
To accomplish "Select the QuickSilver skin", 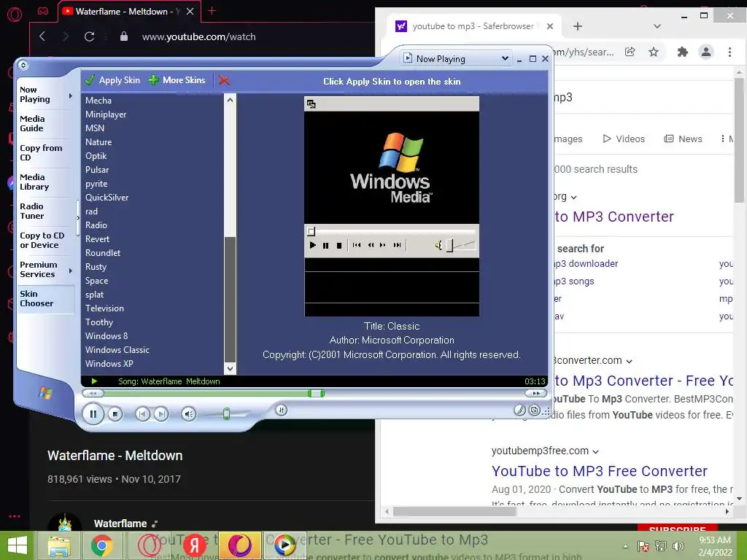I will pyautogui.click(x=107, y=197).
